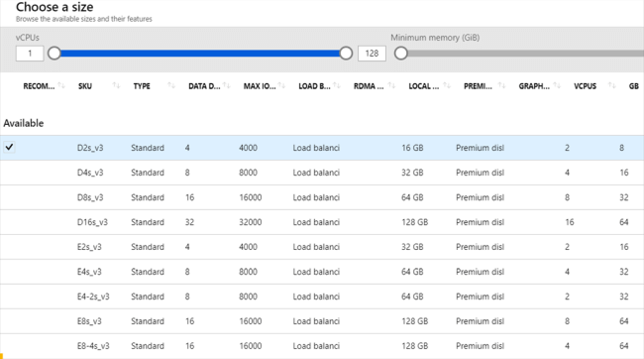Select the D2s_v3 size row
The image size is (644, 359).
(322, 148)
